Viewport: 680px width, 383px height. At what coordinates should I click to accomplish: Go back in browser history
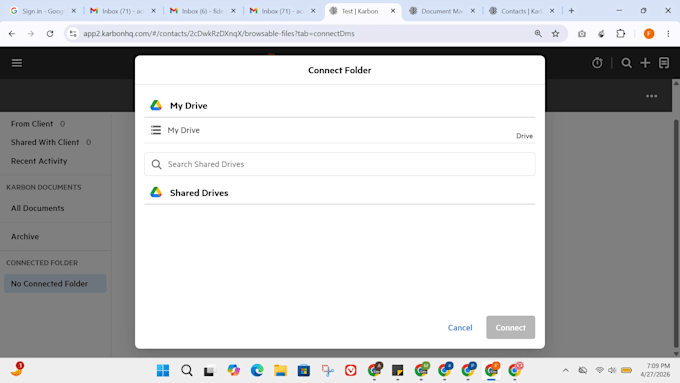pyautogui.click(x=12, y=33)
